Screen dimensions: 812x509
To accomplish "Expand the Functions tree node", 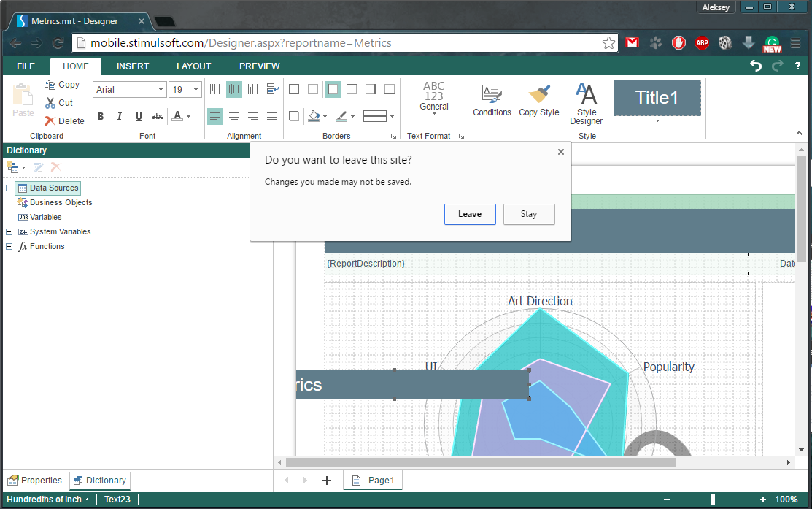I will [9, 246].
